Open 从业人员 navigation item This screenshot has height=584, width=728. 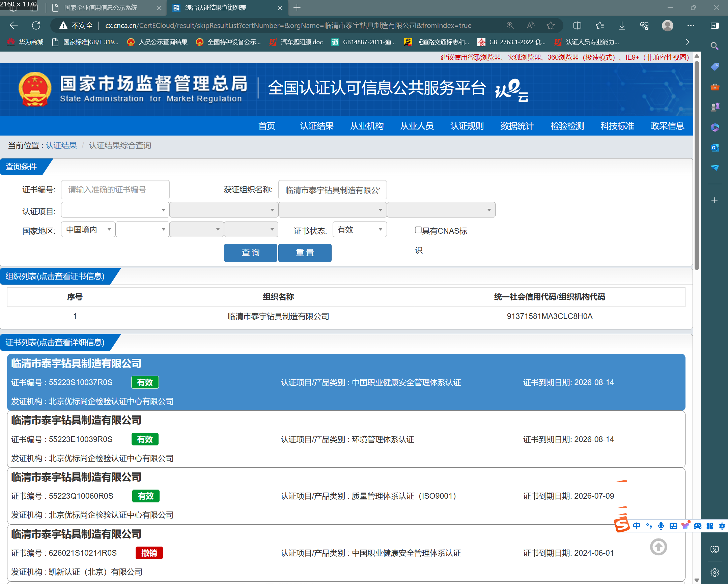417,126
